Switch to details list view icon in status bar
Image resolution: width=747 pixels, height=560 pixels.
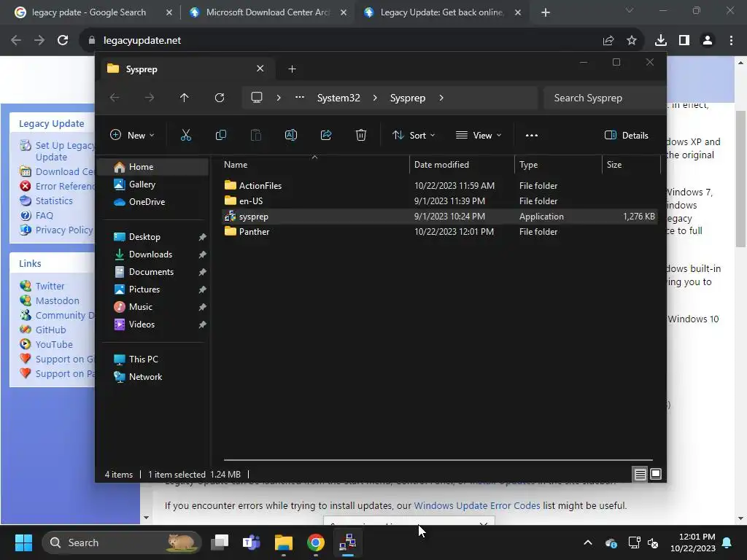click(640, 474)
